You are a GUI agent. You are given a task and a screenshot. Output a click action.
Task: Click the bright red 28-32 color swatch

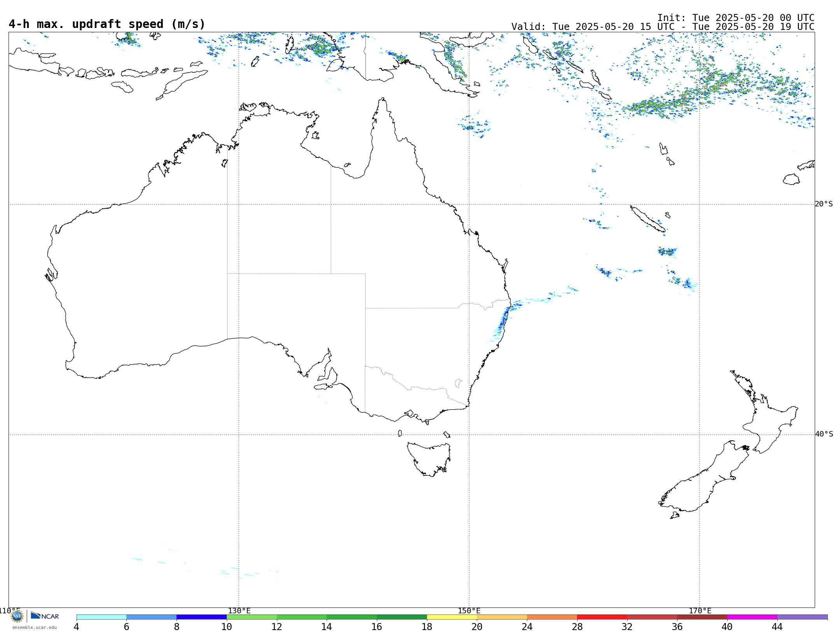602,617
